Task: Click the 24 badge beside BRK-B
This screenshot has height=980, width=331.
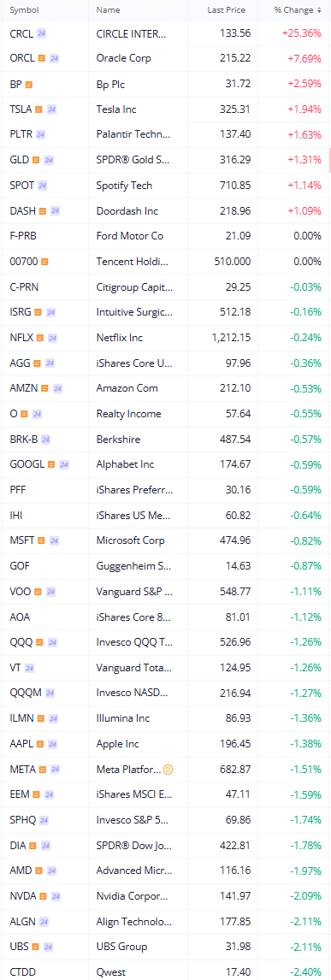Action: [x=45, y=440]
